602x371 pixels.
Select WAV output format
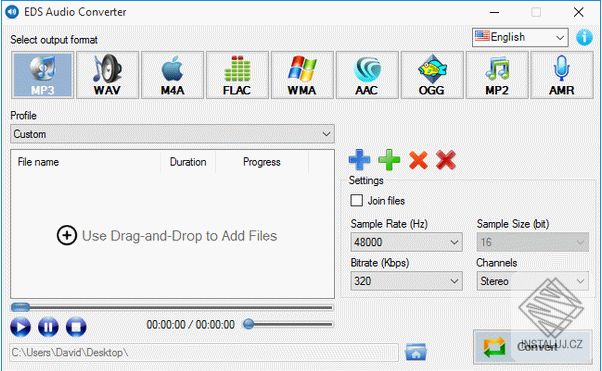pos(108,75)
